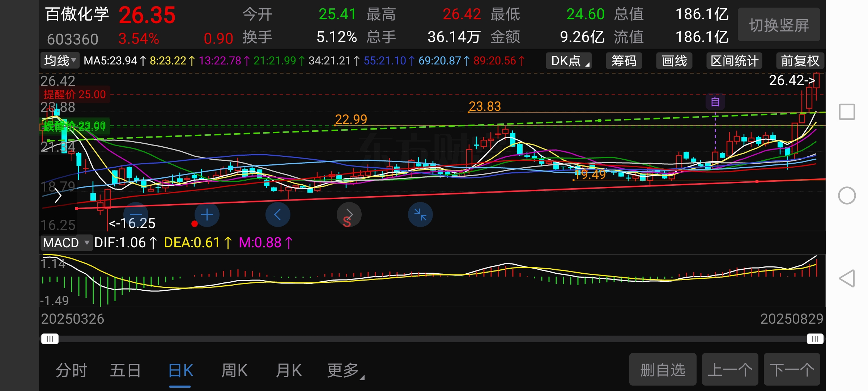The height and width of the screenshot is (391, 868).
Task: Tap the 提醒价 25.00 alert label
Action: point(75,94)
